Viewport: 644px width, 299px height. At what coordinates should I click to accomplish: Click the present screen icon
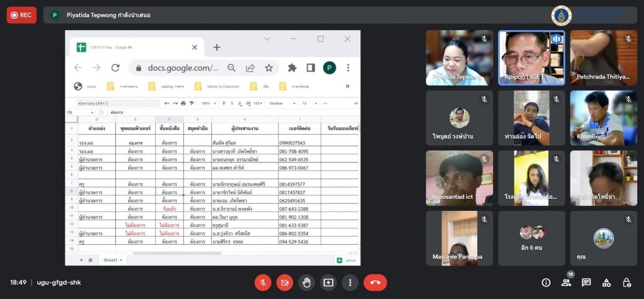pos(328,283)
